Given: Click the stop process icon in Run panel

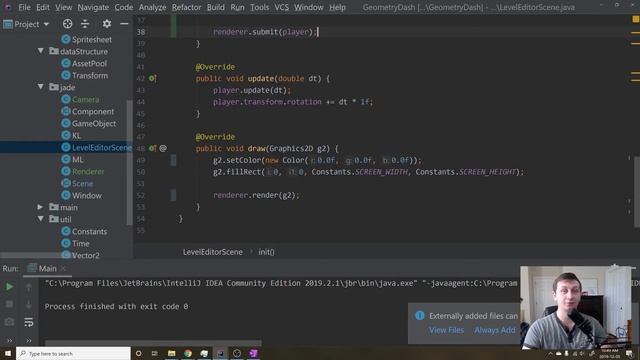Looking at the screenshot, I should [x=9, y=304].
